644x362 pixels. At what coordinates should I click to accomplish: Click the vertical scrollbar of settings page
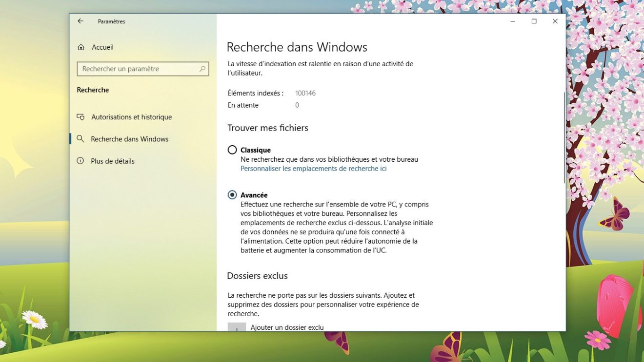(564, 138)
